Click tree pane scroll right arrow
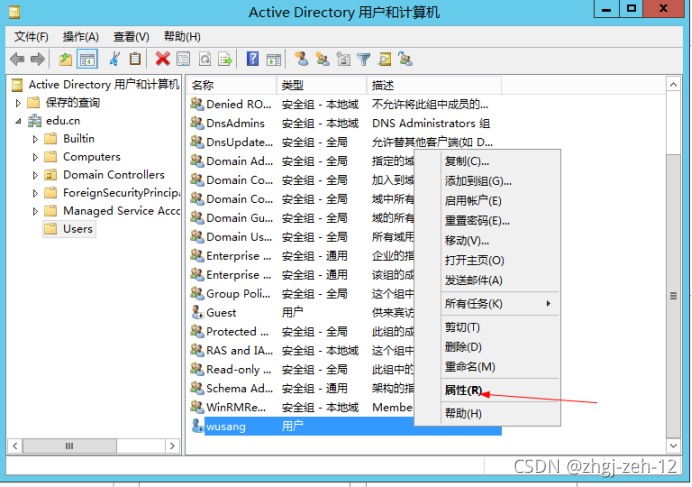The height and width of the screenshot is (487, 692). [172, 446]
